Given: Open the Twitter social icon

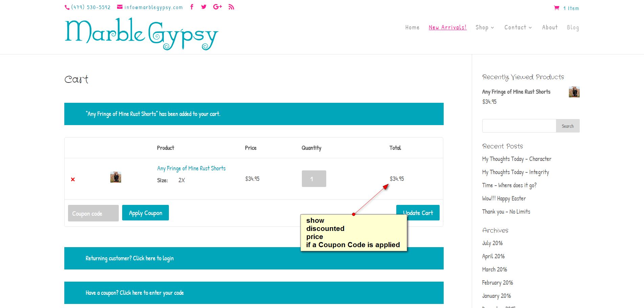Looking at the screenshot, I should coord(204,7).
